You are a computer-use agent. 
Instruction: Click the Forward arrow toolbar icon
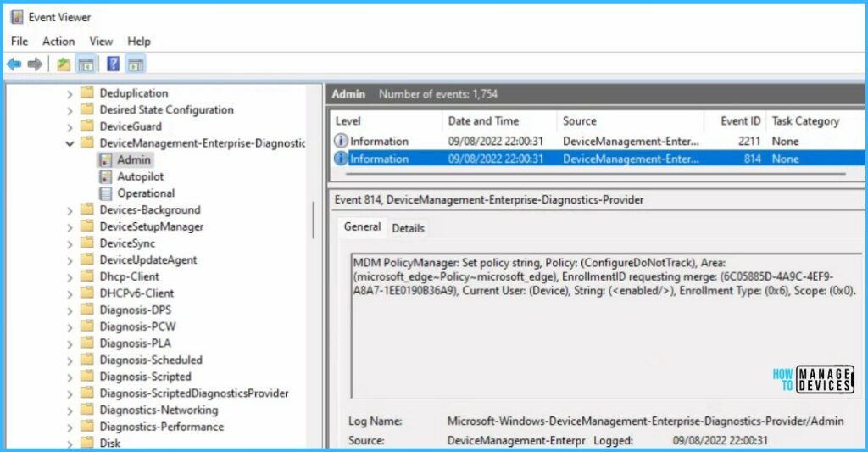pyautogui.click(x=35, y=64)
